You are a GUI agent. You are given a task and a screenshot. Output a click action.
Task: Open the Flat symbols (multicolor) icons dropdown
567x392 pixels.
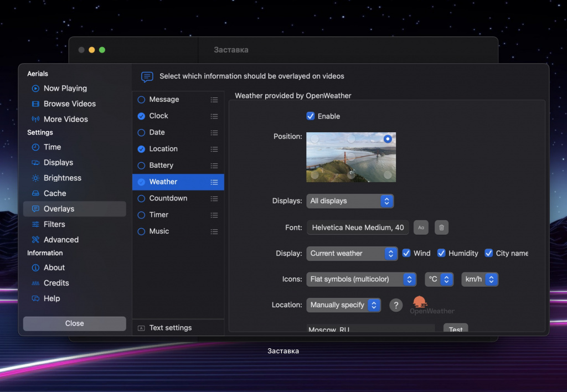point(361,279)
